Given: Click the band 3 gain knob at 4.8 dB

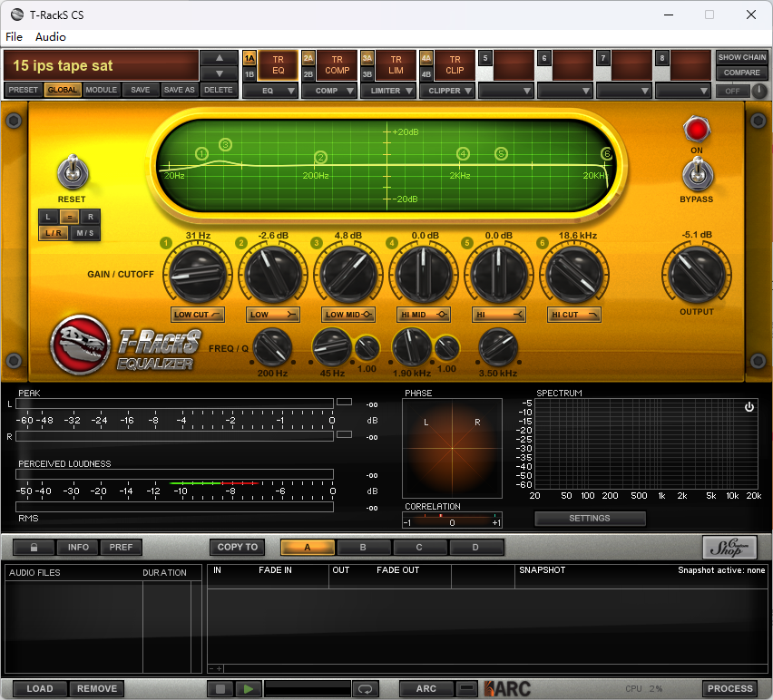Looking at the screenshot, I should tap(348, 275).
